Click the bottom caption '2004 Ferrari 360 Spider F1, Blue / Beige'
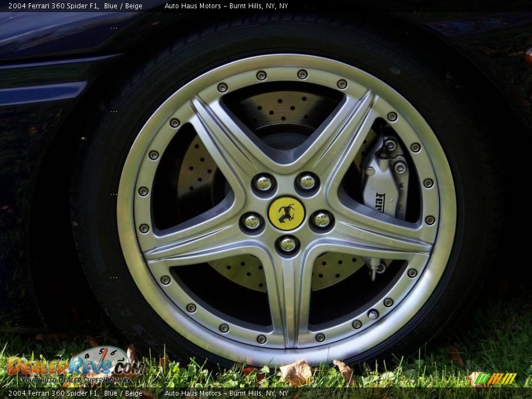This screenshot has height=399, width=532. 75,393
